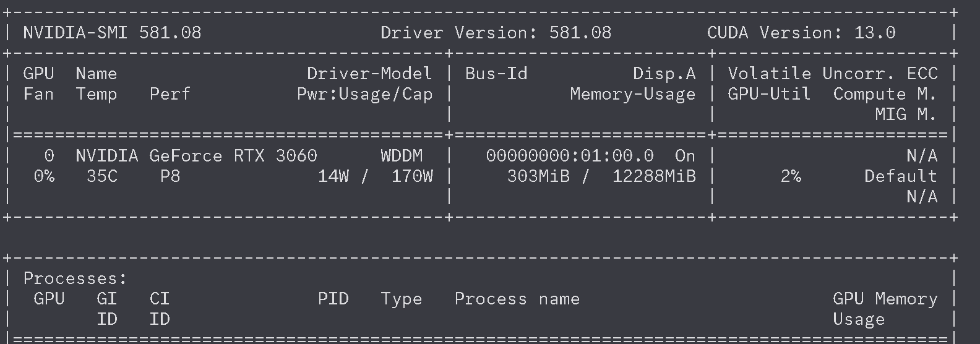Click the bus ID 00000000:01:00.0 value
Image resolution: width=980 pixels, height=344 pixels.
coord(569,156)
